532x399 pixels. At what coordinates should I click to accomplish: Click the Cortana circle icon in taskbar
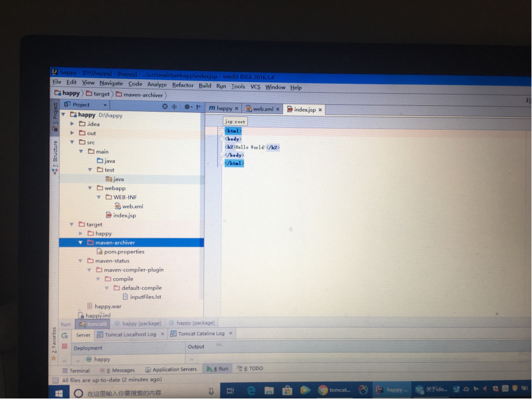78,393
